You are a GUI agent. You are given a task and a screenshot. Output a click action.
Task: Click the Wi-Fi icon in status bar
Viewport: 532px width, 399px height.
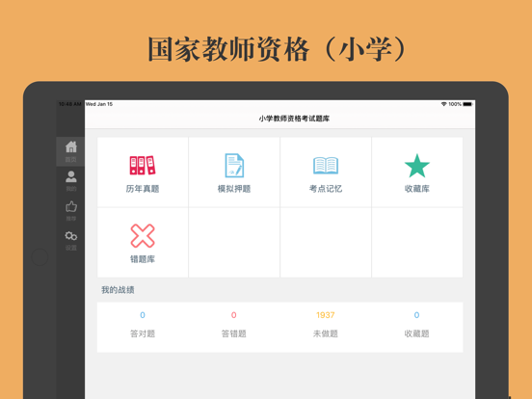point(443,104)
